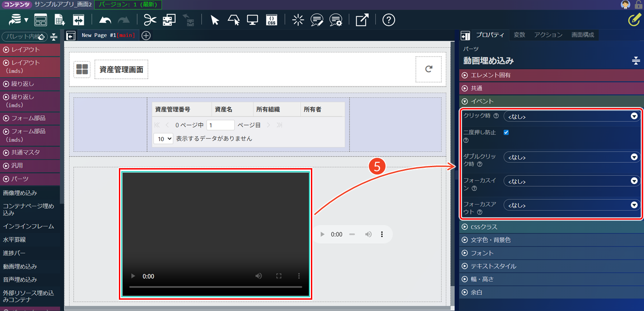Click the add new page plus icon
The height and width of the screenshot is (311, 644).
coord(146,35)
